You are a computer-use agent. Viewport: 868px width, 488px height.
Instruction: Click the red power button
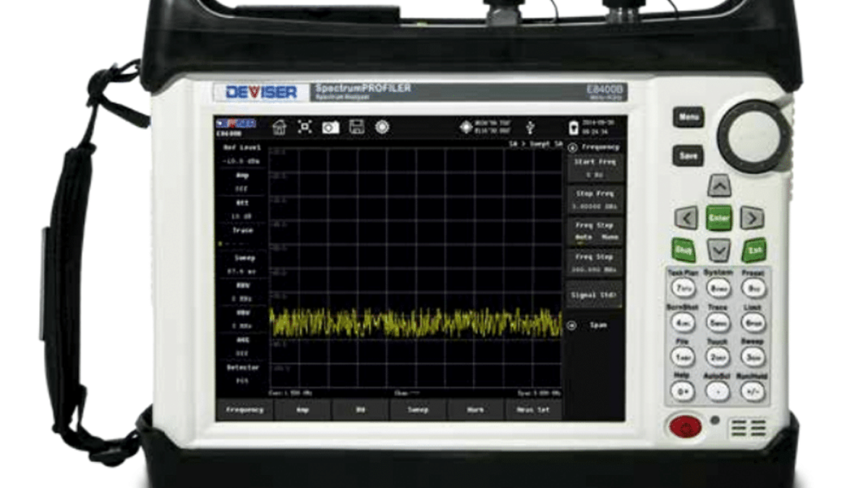click(x=684, y=427)
